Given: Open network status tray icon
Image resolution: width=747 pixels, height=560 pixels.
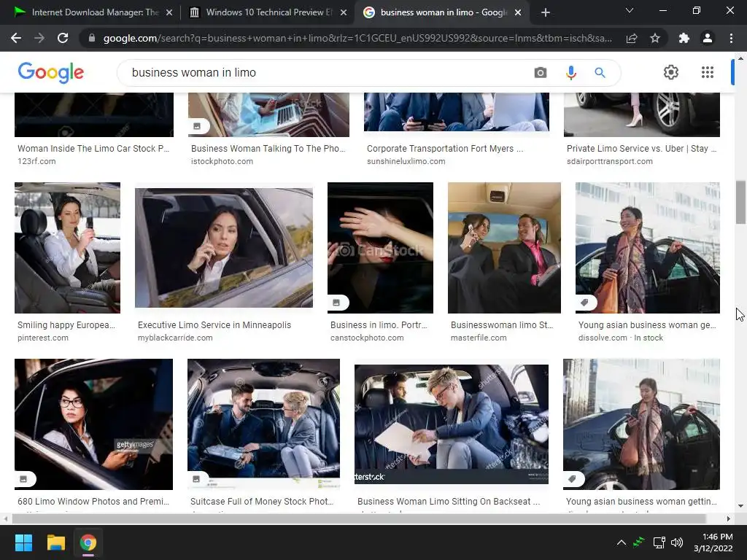Looking at the screenshot, I should [659, 542].
